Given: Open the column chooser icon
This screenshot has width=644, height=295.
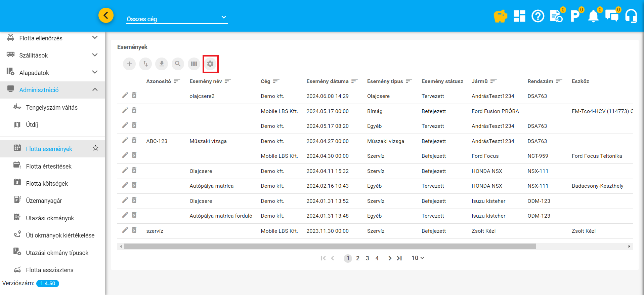Looking at the screenshot, I should pyautogui.click(x=194, y=64).
